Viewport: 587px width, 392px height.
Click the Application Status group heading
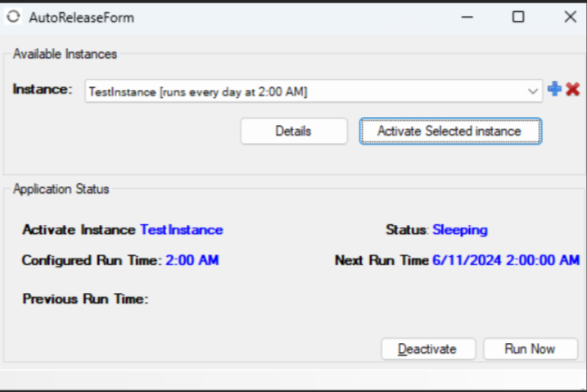pos(61,189)
